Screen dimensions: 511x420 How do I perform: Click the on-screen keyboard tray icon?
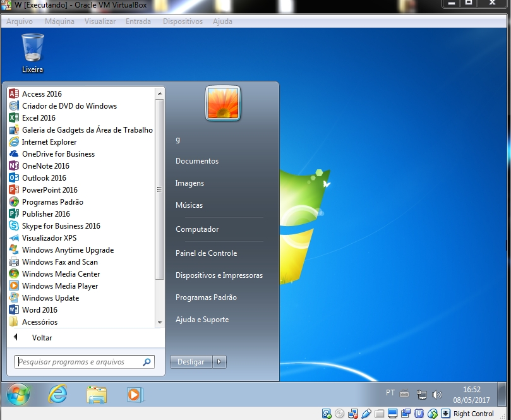404,394
